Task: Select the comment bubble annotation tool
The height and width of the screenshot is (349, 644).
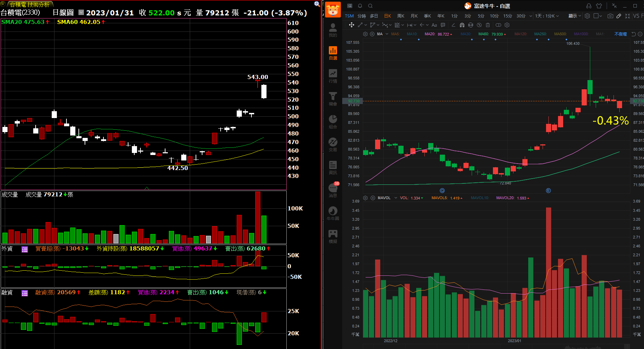Action: (x=443, y=25)
